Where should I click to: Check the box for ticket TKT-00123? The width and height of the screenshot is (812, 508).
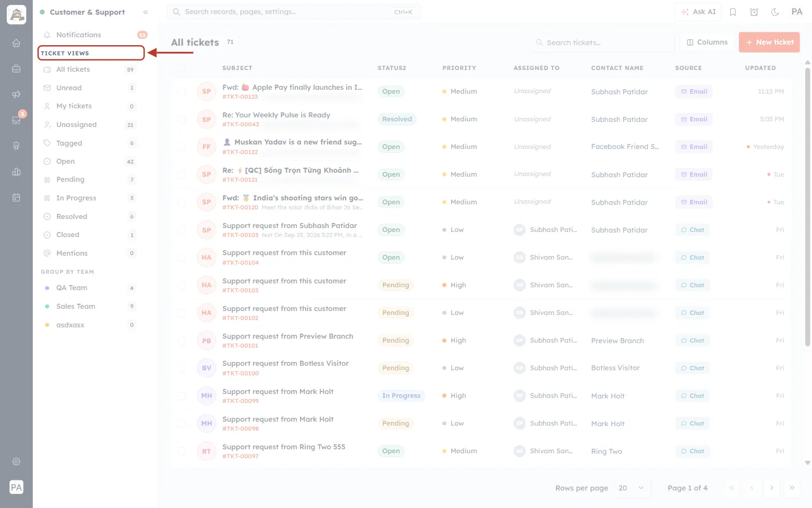(182, 91)
